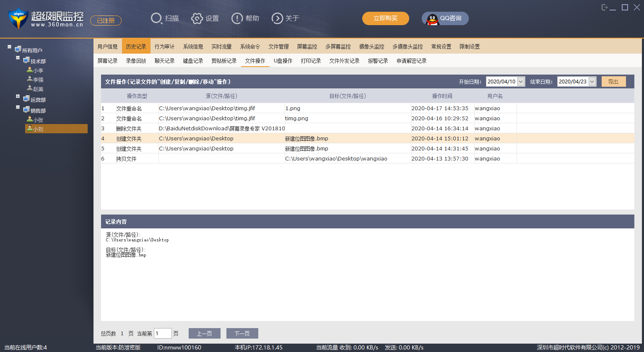
Task: Click the 导出 export button
Action: [x=613, y=82]
